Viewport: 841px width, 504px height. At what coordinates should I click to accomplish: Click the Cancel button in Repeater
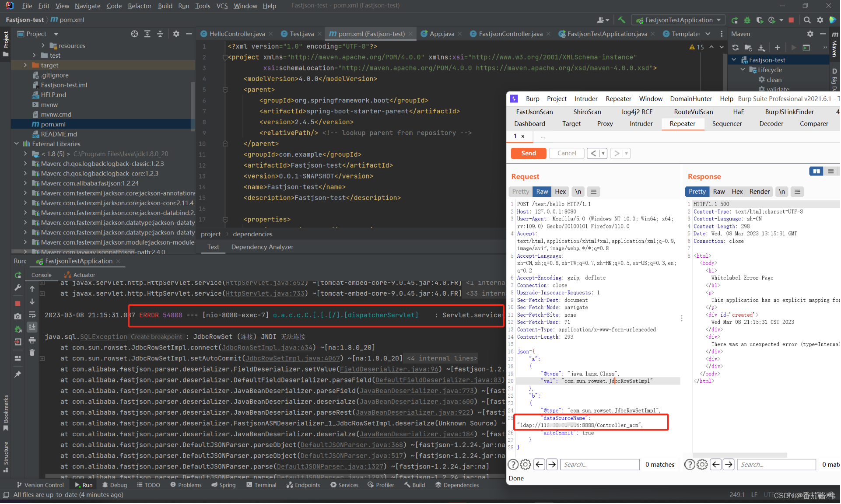pos(566,153)
